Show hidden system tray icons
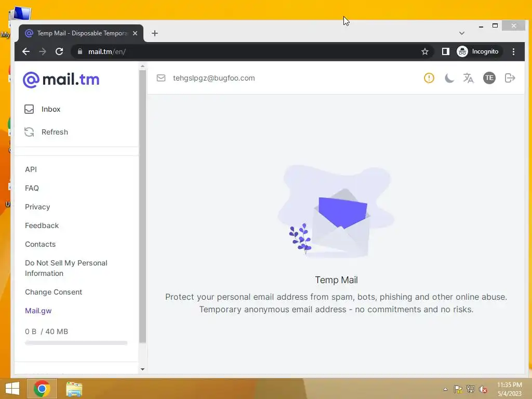Viewport: 532px width, 399px height. point(445,389)
